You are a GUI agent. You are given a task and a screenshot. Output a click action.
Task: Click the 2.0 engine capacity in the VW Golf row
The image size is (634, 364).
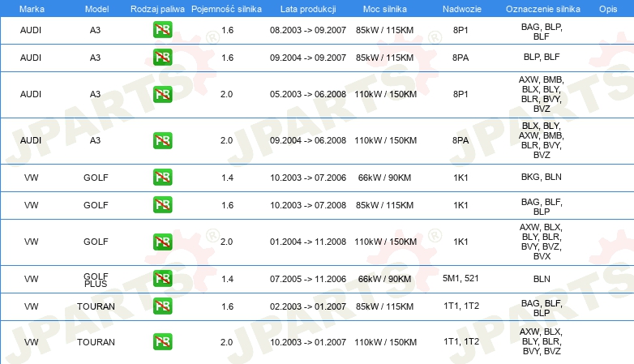[x=226, y=242]
